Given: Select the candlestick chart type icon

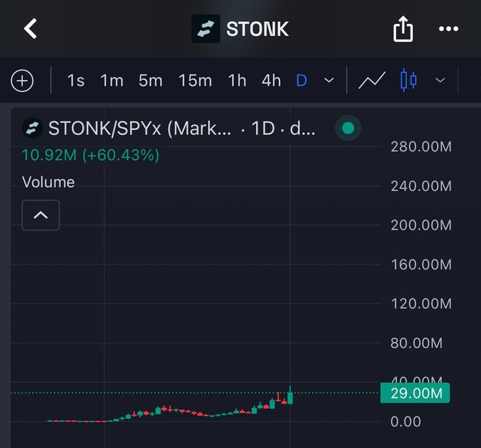Looking at the screenshot, I should point(409,81).
